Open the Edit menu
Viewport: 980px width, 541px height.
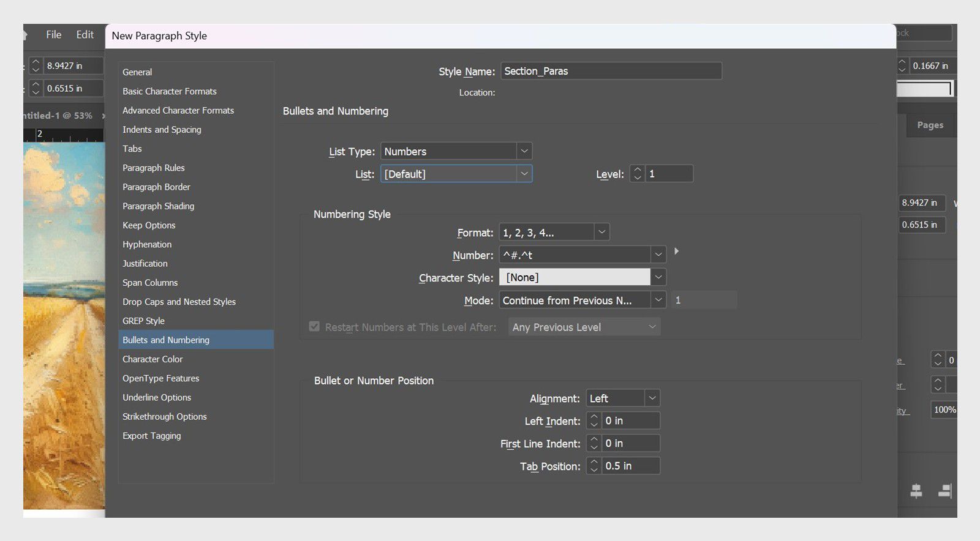pos(85,35)
